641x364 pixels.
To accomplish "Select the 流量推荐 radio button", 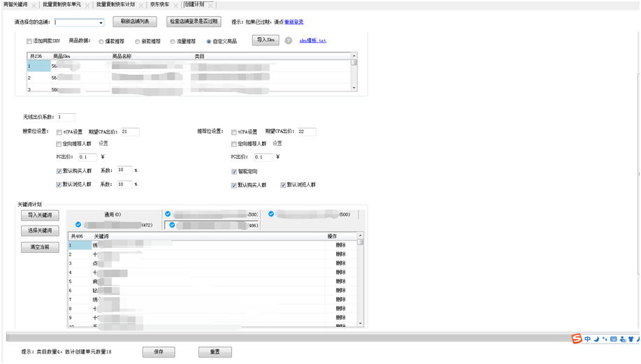I will tap(173, 41).
